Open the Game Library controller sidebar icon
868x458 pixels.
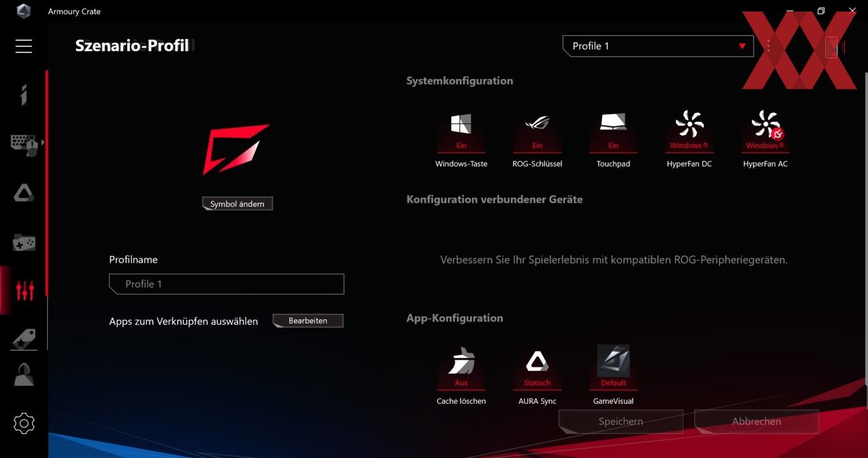point(24,242)
